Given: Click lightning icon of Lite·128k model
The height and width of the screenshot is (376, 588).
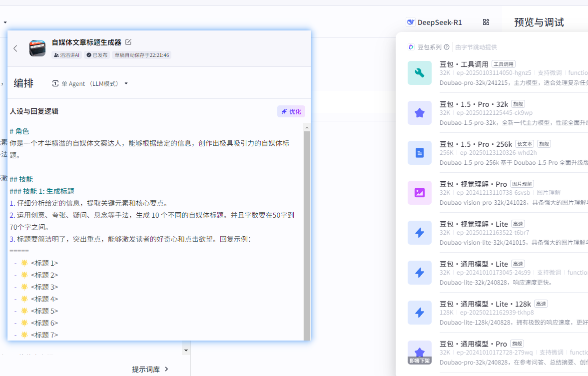Looking at the screenshot, I should tap(420, 312).
